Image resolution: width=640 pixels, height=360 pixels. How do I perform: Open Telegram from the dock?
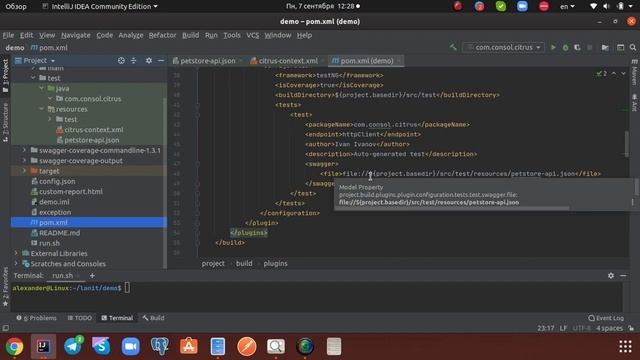click(73, 347)
